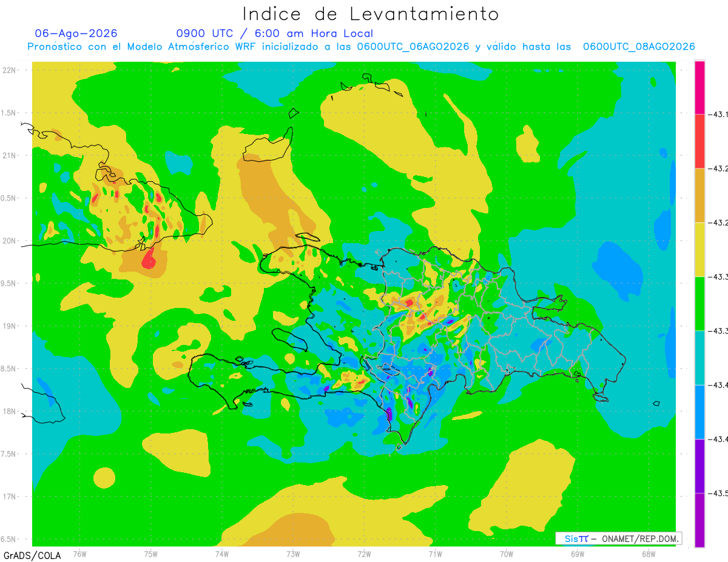The height and width of the screenshot is (562, 728).
Task: Click the '75W' longitude label
Action: tap(151, 554)
